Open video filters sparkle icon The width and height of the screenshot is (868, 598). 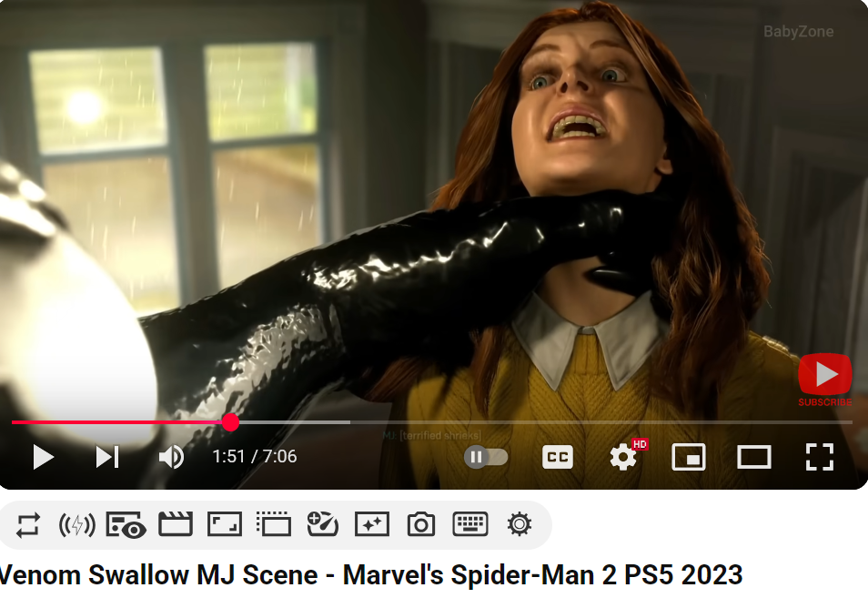pyautogui.click(x=371, y=524)
